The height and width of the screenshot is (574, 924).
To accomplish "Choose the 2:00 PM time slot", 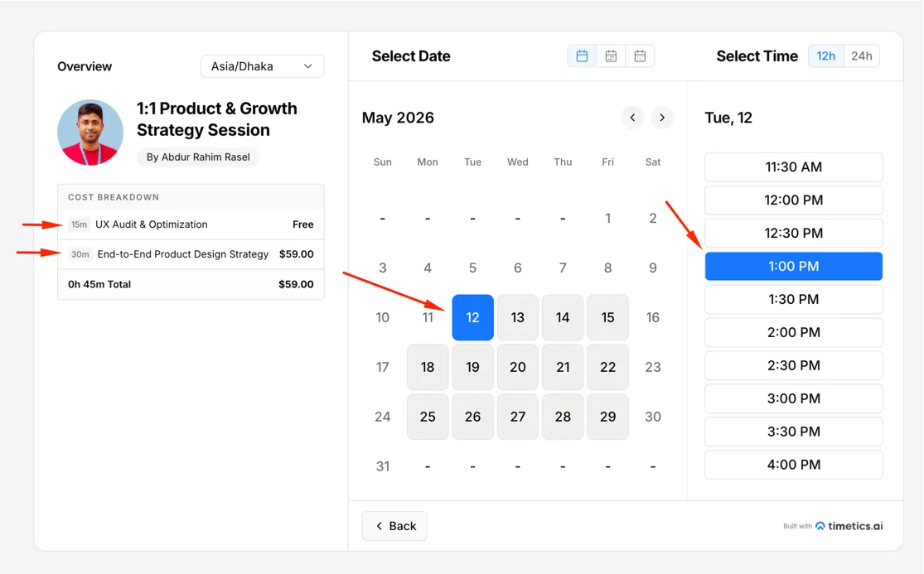I will click(794, 332).
